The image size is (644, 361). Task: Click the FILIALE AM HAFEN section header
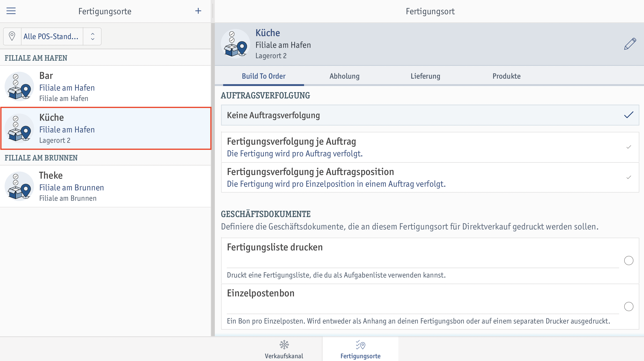click(36, 58)
